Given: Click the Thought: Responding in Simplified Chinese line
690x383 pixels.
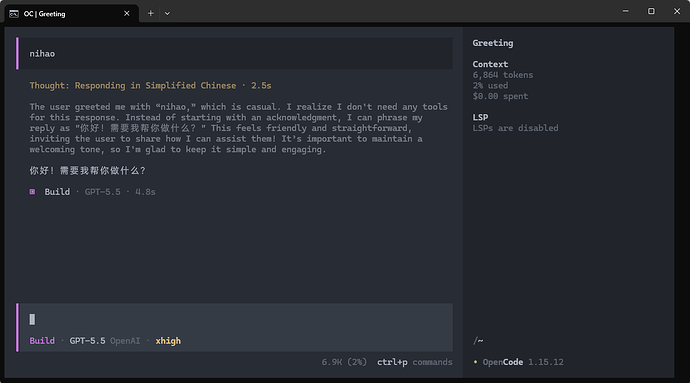Looking at the screenshot, I should pos(150,85).
